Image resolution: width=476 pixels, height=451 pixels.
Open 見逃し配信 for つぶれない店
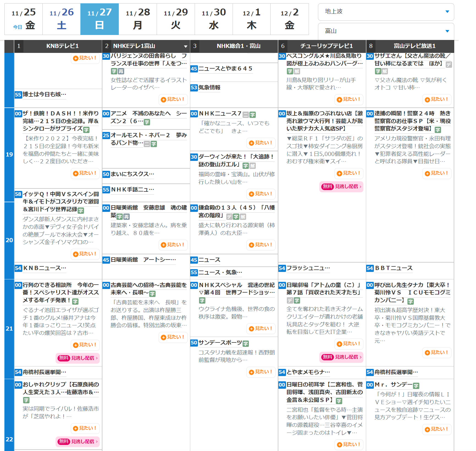point(341,187)
